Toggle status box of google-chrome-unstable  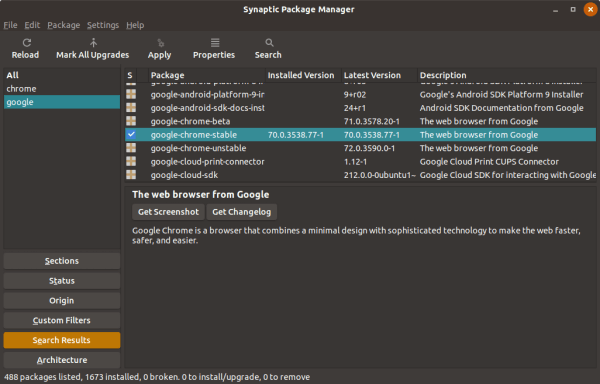coord(131,148)
